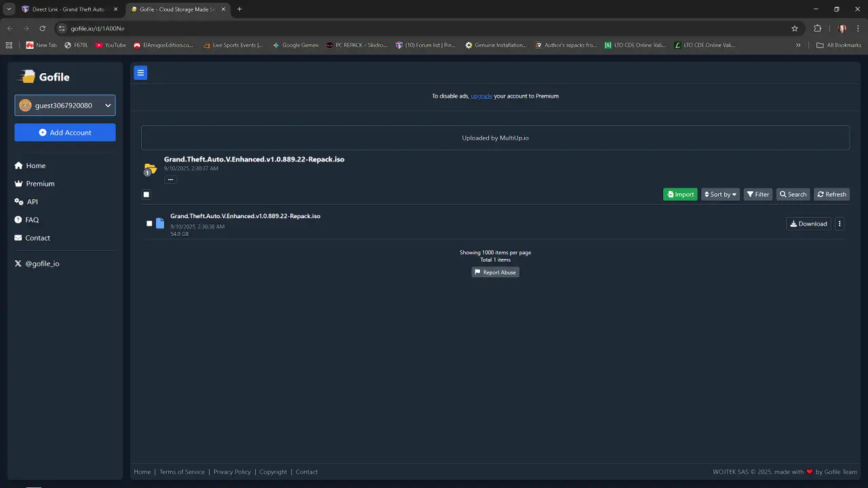Open the Home link in the footer

(x=142, y=472)
